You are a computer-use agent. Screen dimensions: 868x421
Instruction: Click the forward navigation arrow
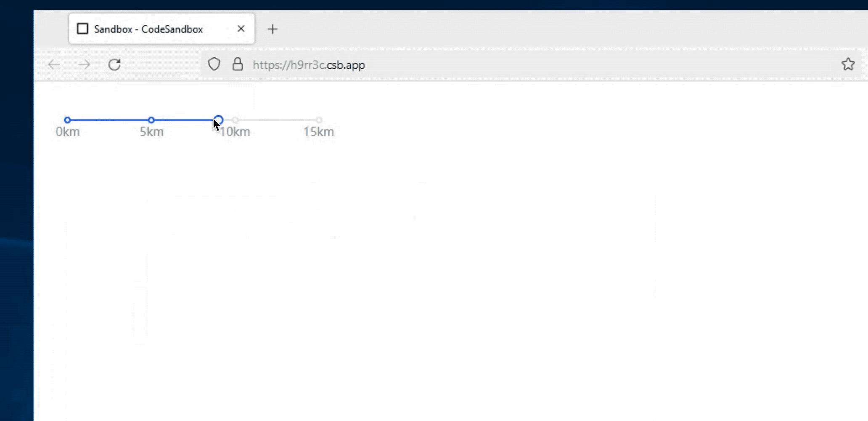pyautogui.click(x=84, y=64)
